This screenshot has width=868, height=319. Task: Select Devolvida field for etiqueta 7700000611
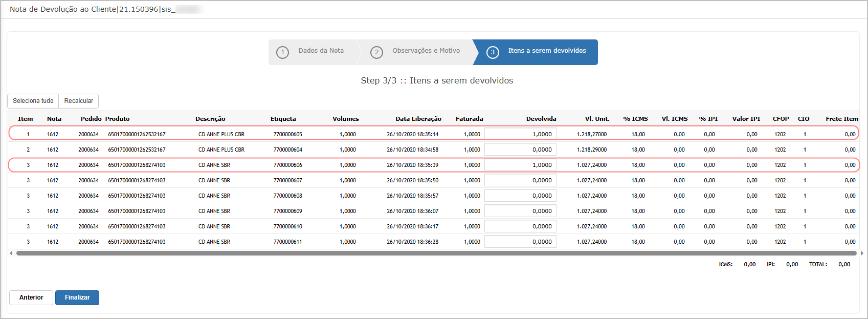coord(520,242)
